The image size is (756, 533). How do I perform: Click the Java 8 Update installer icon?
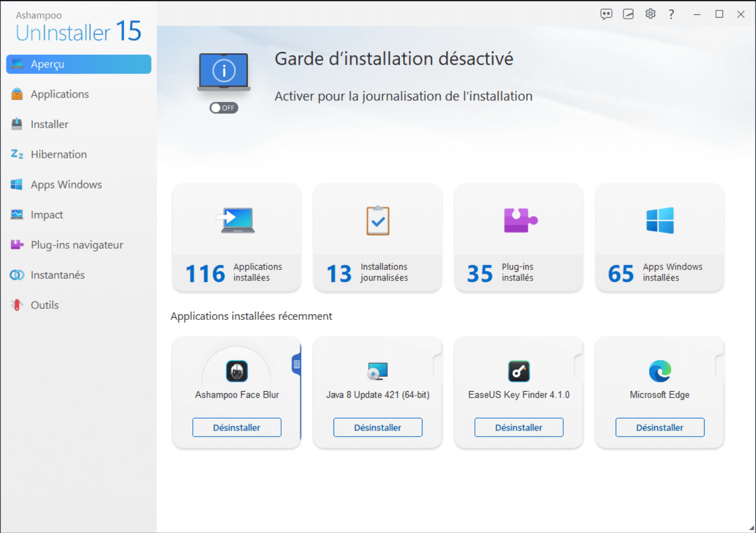(x=377, y=371)
